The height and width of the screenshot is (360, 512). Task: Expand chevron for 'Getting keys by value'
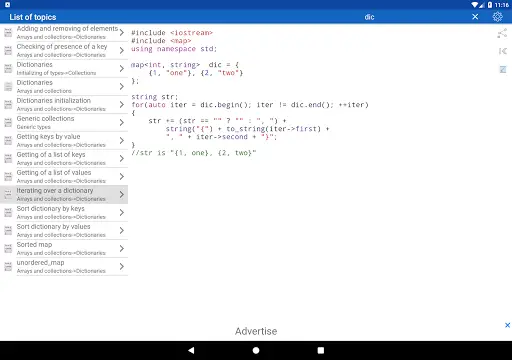pyautogui.click(x=122, y=140)
